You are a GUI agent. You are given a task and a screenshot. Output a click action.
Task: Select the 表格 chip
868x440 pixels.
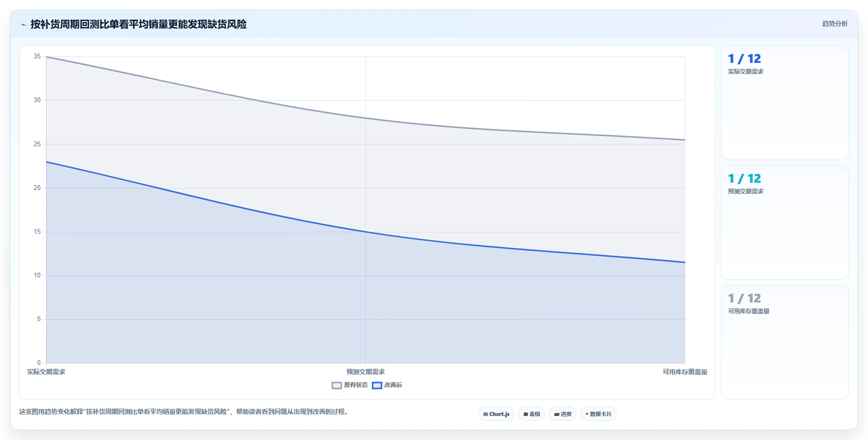pyautogui.click(x=532, y=414)
